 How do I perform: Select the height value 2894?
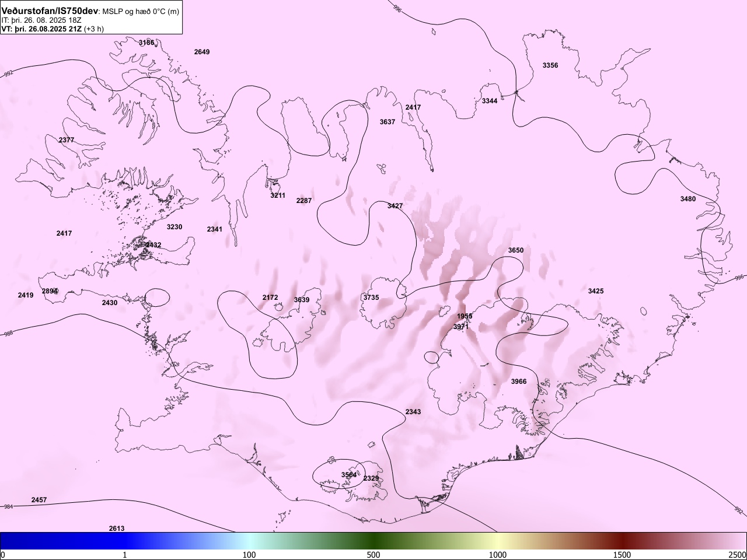(50, 291)
